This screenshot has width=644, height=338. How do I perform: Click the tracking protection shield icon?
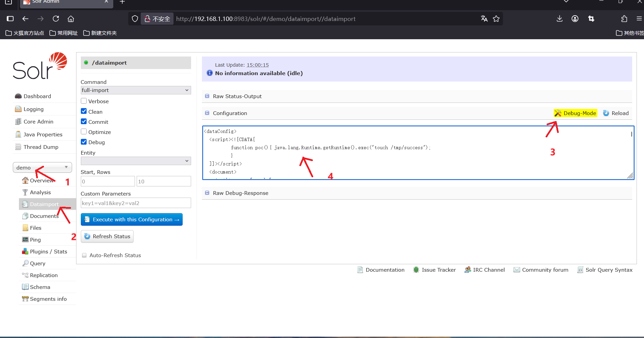tap(135, 19)
